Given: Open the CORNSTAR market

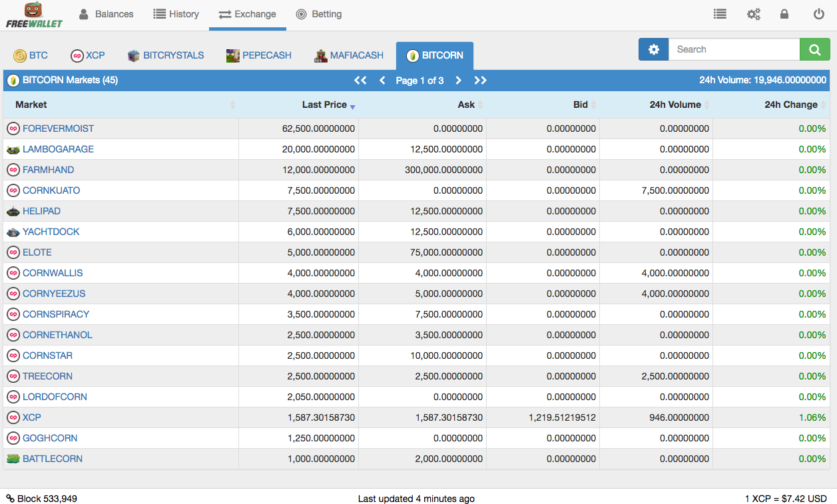Looking at the screenshot, I should [47, 356].
